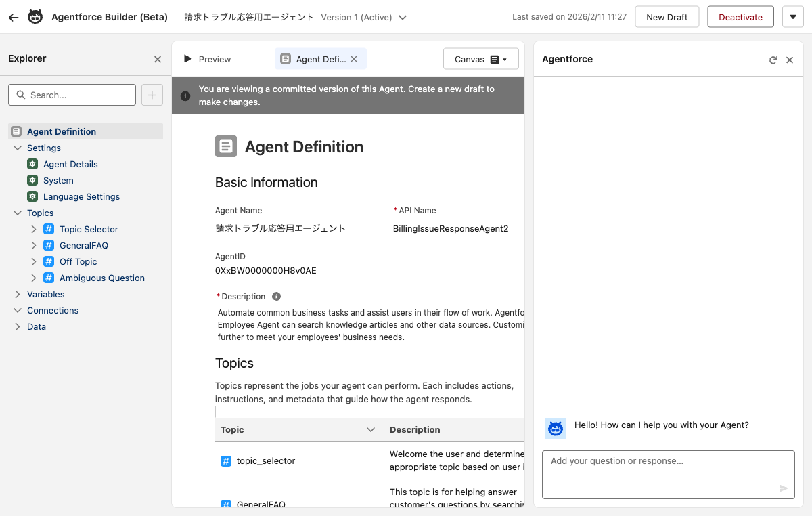The image size is (812, 516).
Task: Click the Description field info icon
Action: [x=275, y=296]
